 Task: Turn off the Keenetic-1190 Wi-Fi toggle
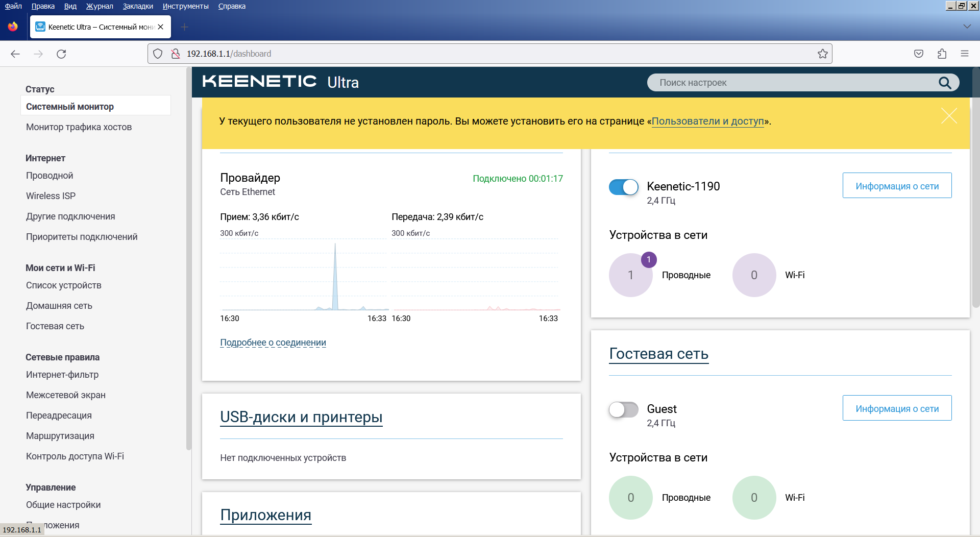(623, 187)
